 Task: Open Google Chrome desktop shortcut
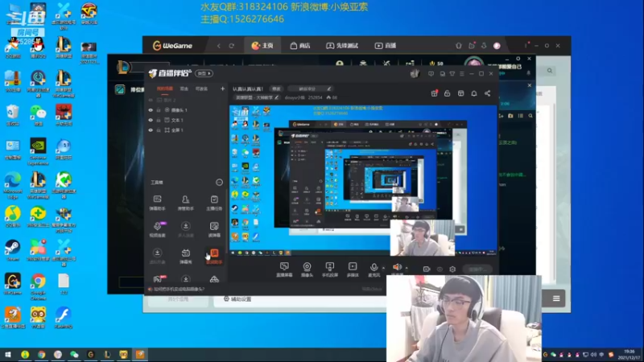point(38,286)
